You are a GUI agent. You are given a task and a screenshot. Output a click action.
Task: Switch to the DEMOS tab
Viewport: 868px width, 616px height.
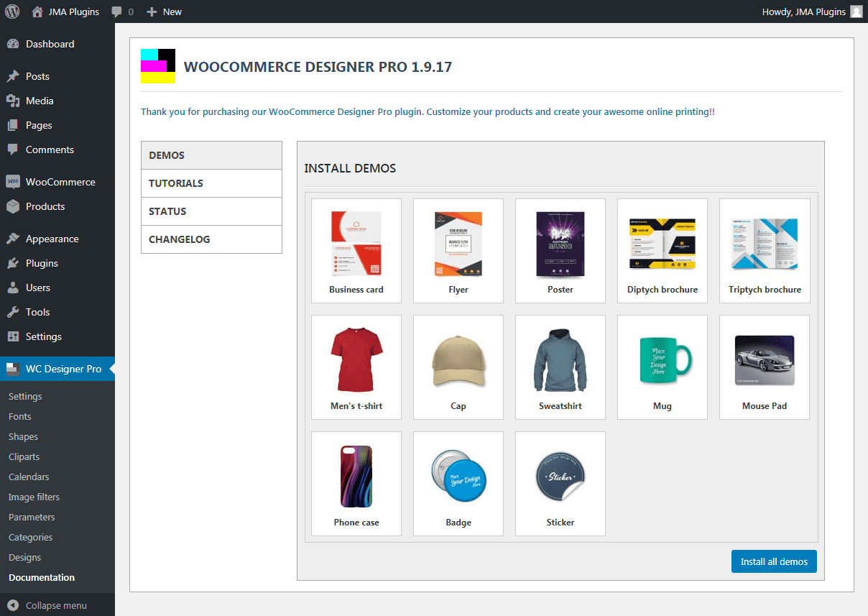click(x=211, y=155)
